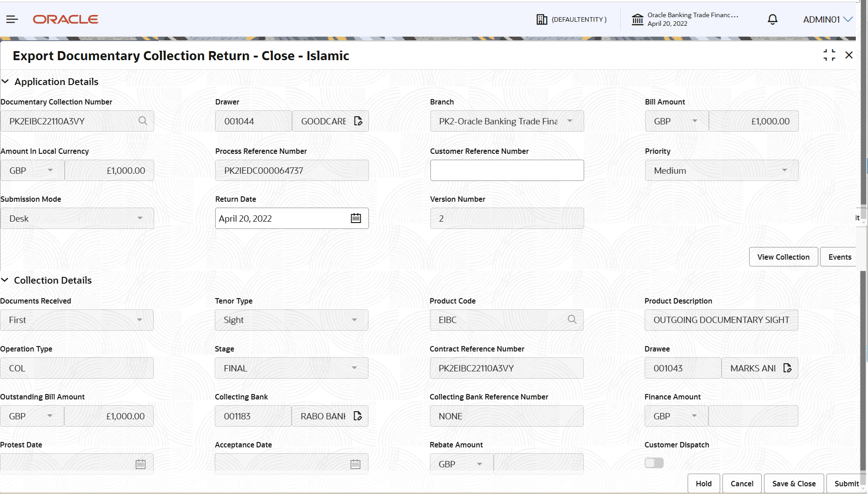Click the Save & Close button
Viewport: 868px width, 494px height.
(x=793, y=483)
